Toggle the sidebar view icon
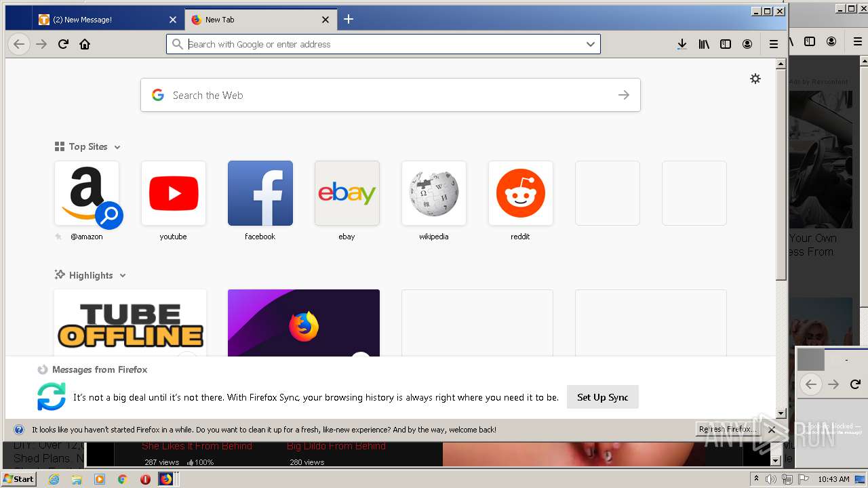The image size is (868, 488). click(x=726, y=44)
